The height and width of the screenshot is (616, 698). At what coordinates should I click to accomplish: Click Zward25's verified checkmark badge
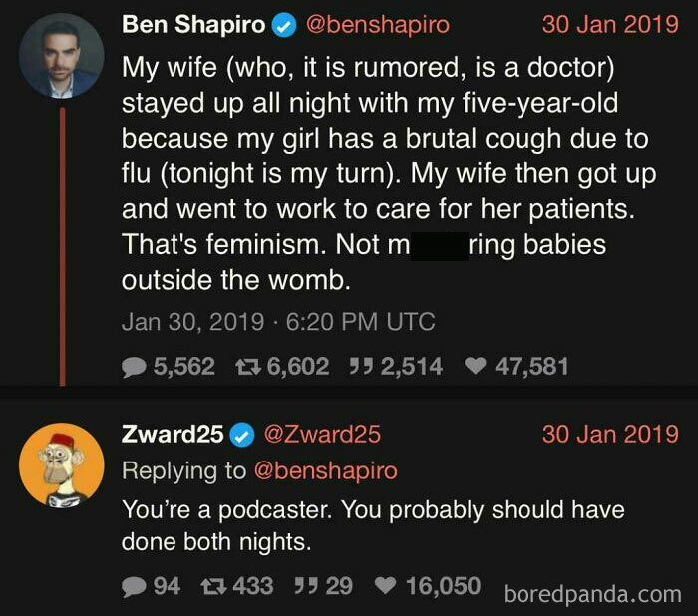pos(241,436)
